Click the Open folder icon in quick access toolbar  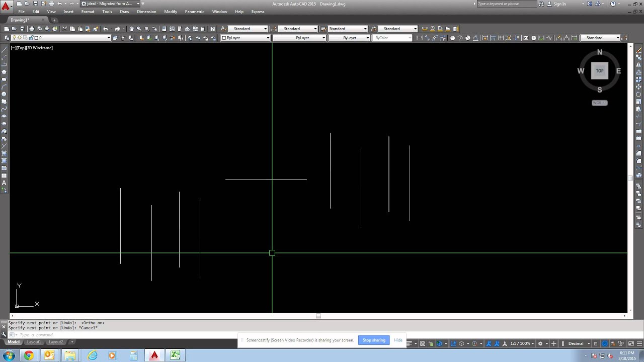point(27,4)
